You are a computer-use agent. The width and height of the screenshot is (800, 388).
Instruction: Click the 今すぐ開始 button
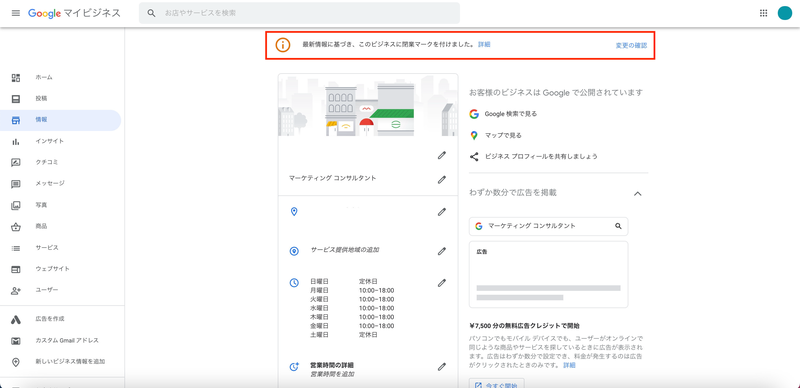pyautogui.click(x=497, y=384)
